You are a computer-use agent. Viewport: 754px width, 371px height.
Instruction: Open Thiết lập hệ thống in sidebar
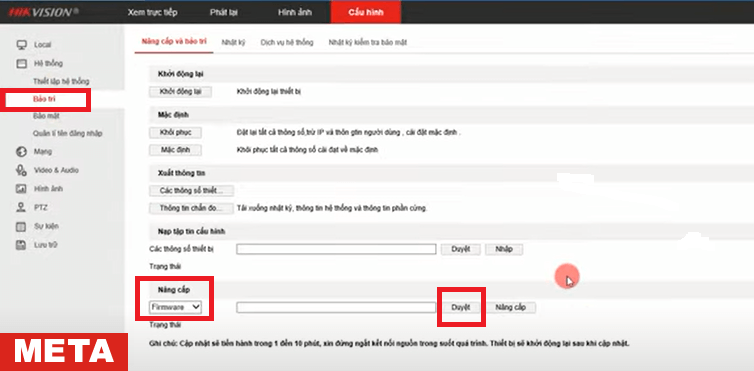click(61, 82)
